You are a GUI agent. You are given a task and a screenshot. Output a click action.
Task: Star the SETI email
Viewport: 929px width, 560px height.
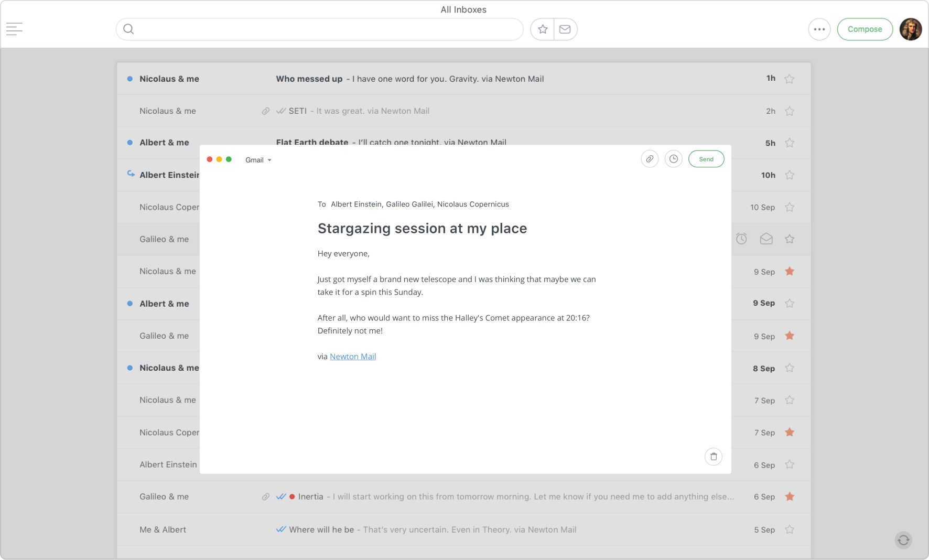790,111
